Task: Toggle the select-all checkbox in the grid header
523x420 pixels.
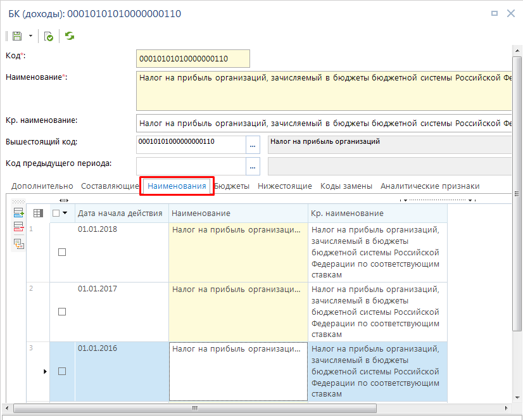Action: click(x=56, y=213)
